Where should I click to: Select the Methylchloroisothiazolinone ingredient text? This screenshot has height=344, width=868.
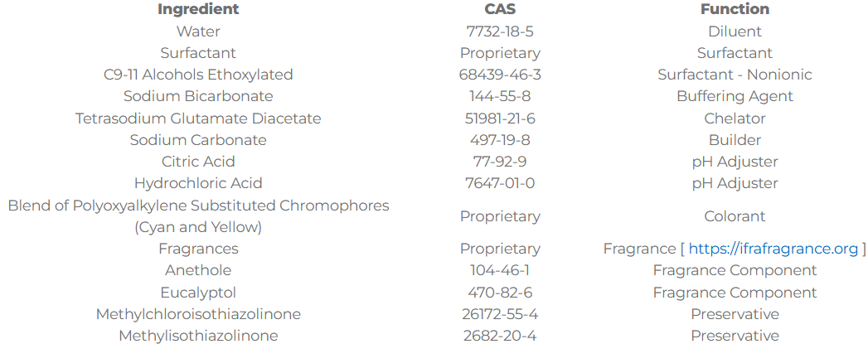[198, 314]
